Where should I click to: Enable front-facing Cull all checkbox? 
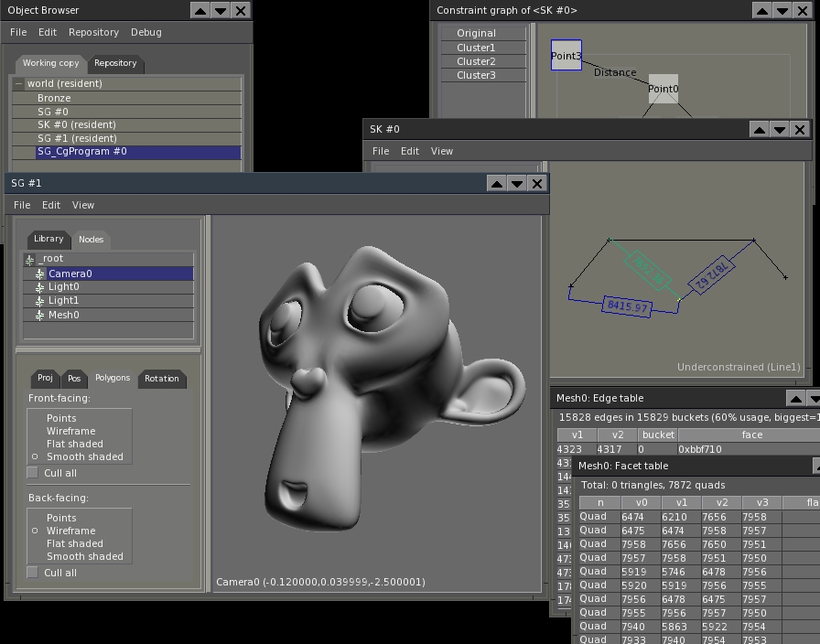pyautogui.click(x=32, y=473)
